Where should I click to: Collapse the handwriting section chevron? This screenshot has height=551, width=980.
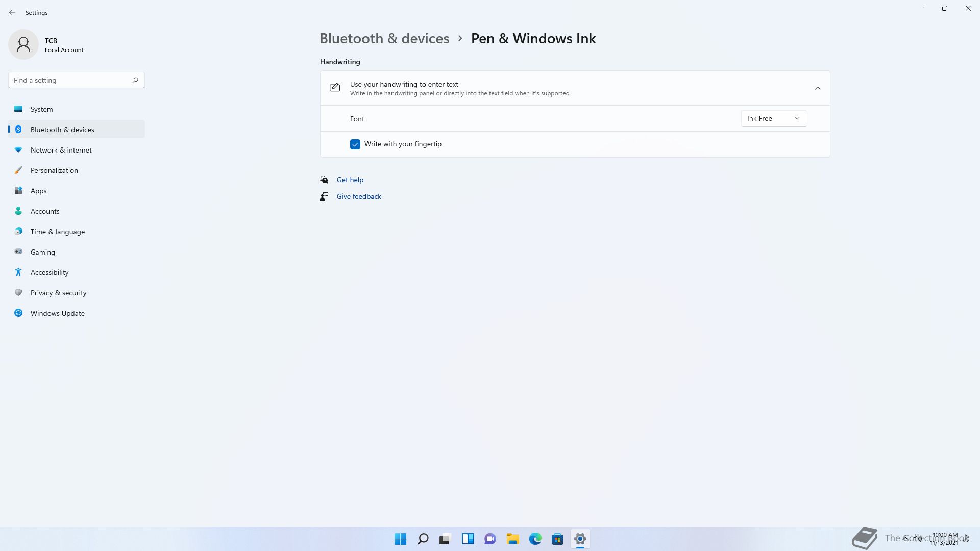coord(817,88)
